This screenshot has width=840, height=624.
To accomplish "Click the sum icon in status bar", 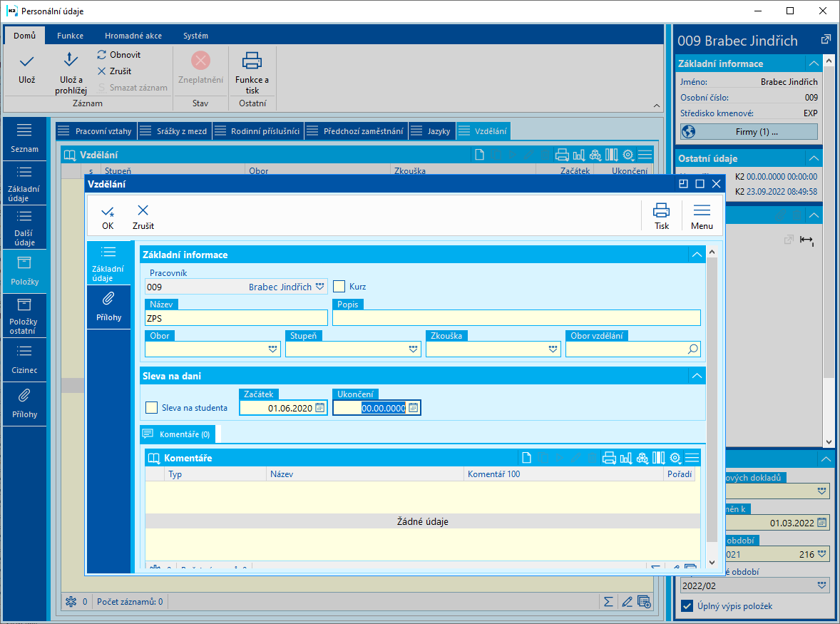I will (608, 602).
